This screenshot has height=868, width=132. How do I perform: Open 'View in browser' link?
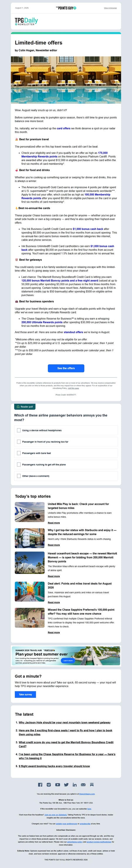[110, 8]
